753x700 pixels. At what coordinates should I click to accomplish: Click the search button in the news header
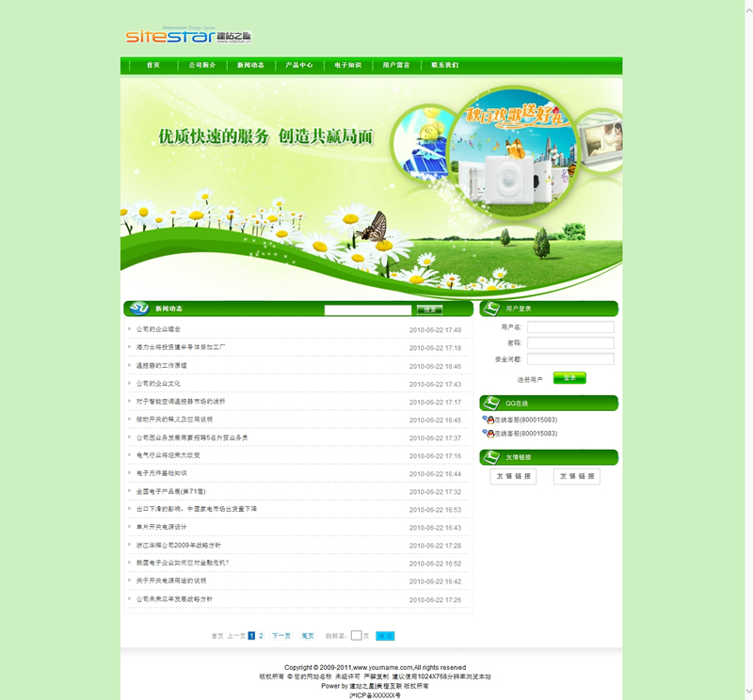point(429,309)
